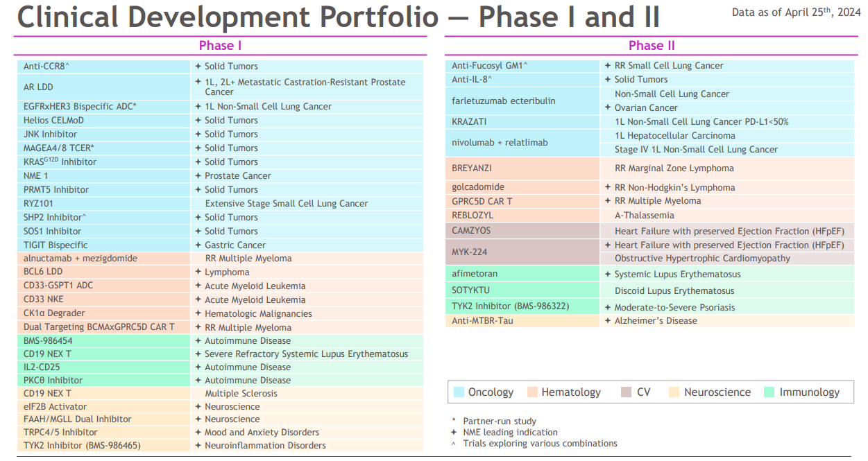Click the Neuroscience legend color swatch
This screenshot has width=868, height=461.
tap(674, 392)
